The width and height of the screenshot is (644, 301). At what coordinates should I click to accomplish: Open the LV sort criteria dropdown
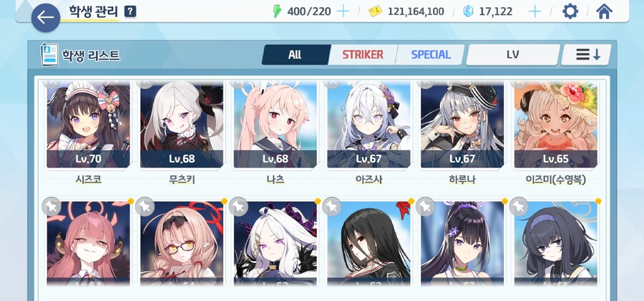pyautogui.click(x=512, y=54)
